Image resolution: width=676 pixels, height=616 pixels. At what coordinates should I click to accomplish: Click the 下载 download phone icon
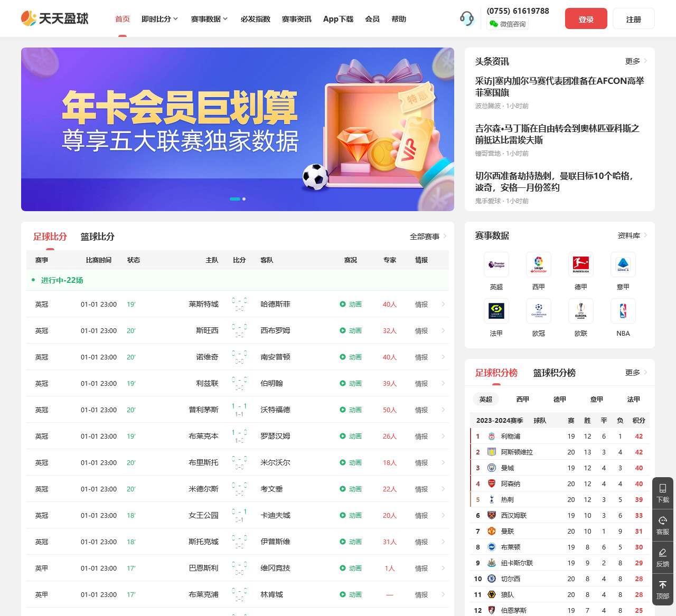pos(663,488)
